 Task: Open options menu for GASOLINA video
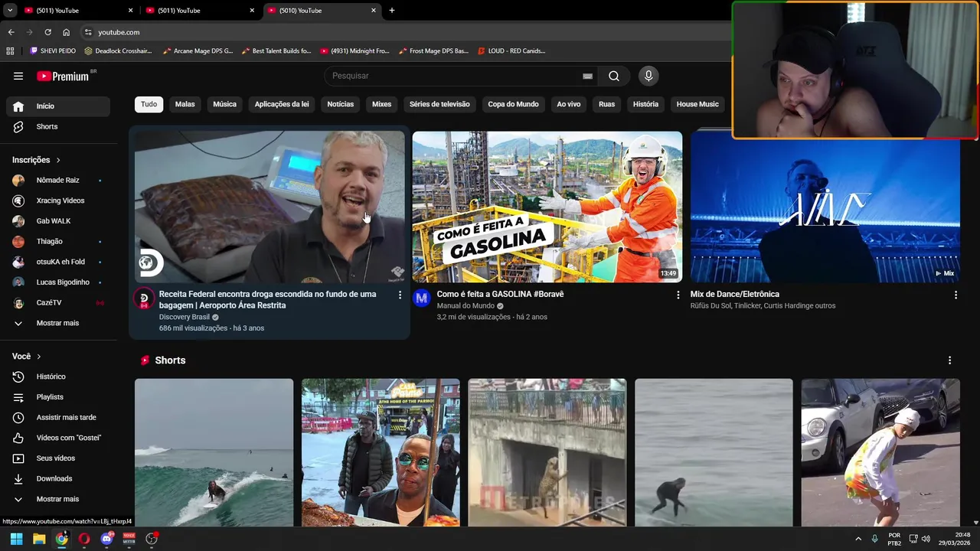click(678, 295)
